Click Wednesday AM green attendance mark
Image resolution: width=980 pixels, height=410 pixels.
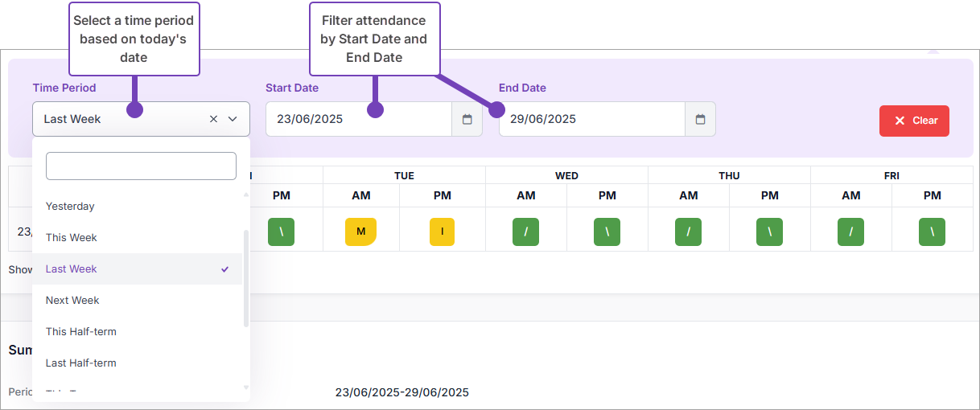[525, 232]
